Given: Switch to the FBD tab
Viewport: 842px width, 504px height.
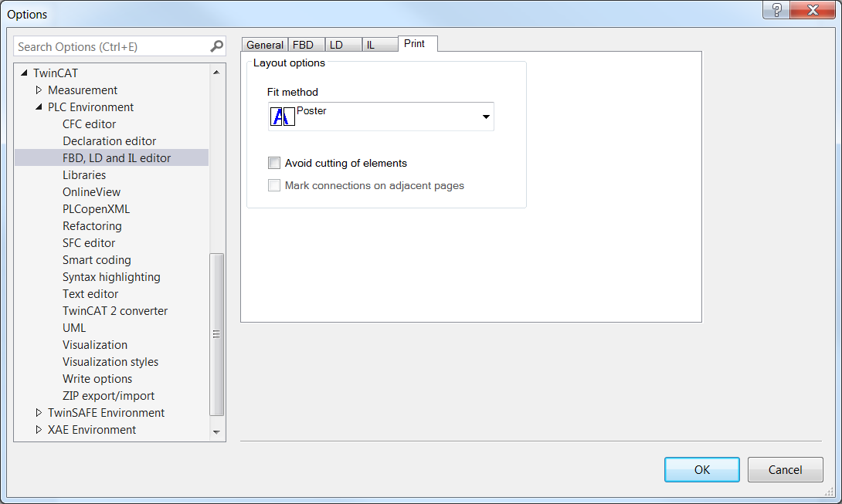Looking at the screenshot, I should point(306,45).
